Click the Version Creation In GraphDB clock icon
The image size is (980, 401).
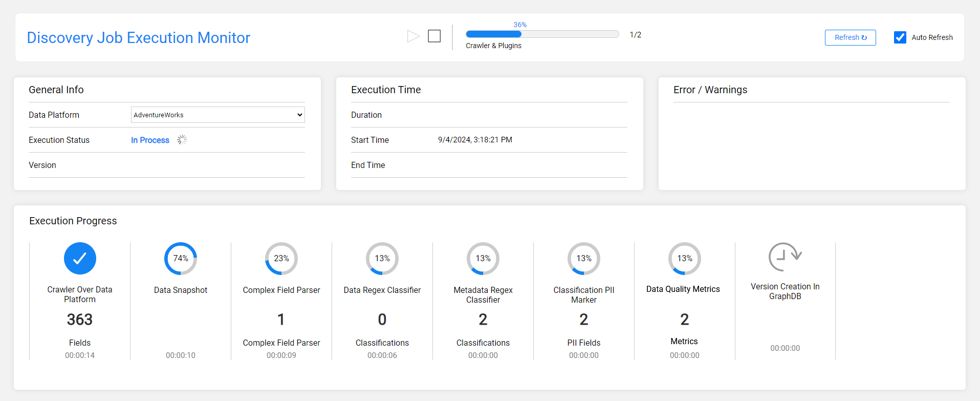coord(785,257)
